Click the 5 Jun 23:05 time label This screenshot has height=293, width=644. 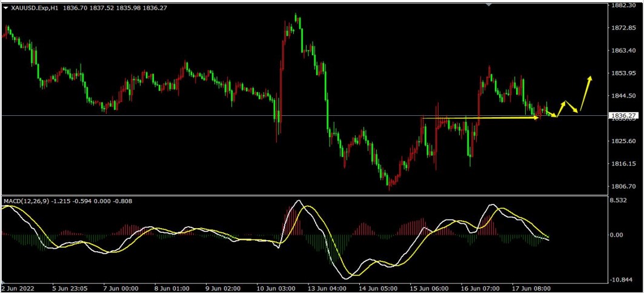click(x=69, y=288)
